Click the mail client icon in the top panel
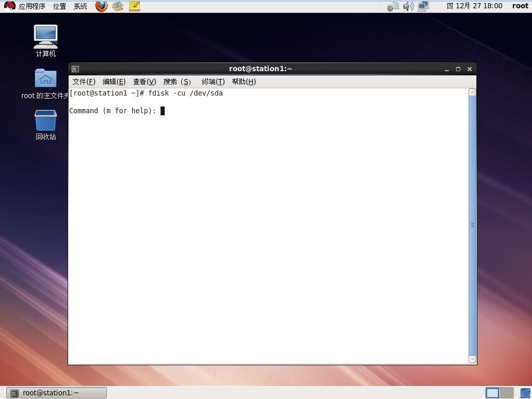This screenshot has height=399, width=532. [118, 6]
